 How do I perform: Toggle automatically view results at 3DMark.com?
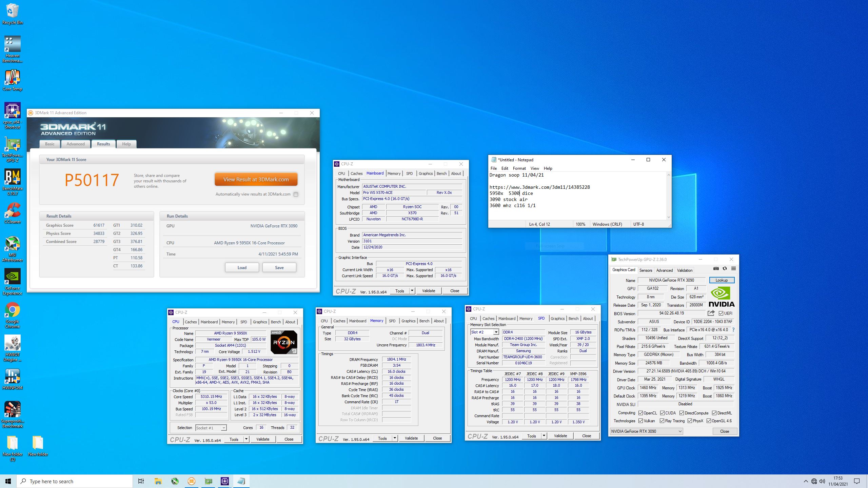pyautogui.click(x=296, y=194)
